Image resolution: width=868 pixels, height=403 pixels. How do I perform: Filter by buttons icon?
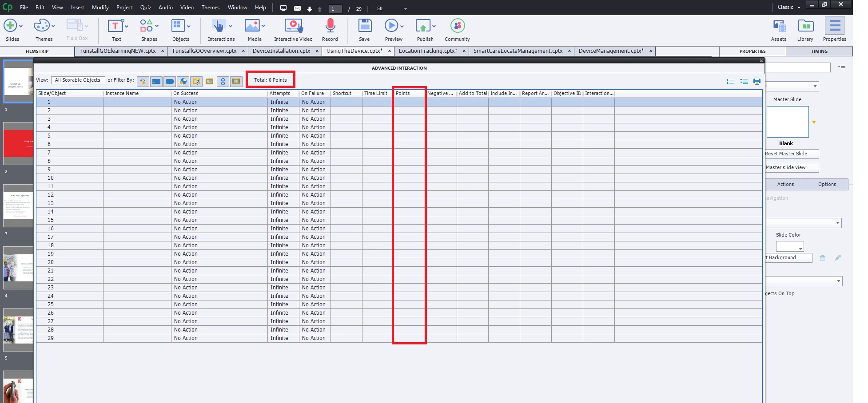pyautogui.click(x=170, y=81)
